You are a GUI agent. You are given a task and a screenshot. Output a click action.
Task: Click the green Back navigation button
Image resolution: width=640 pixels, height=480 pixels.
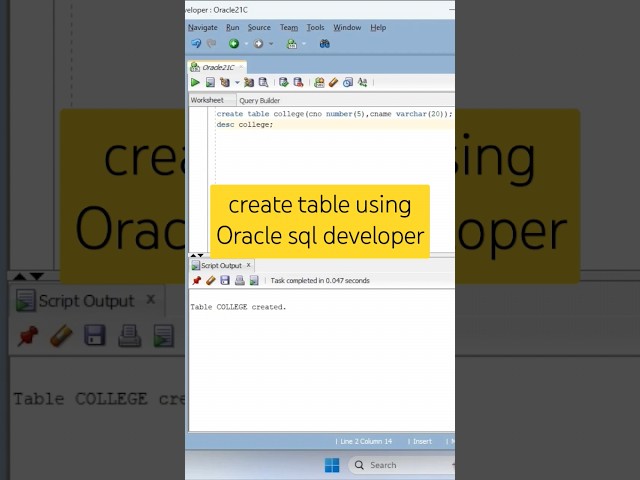233,44
